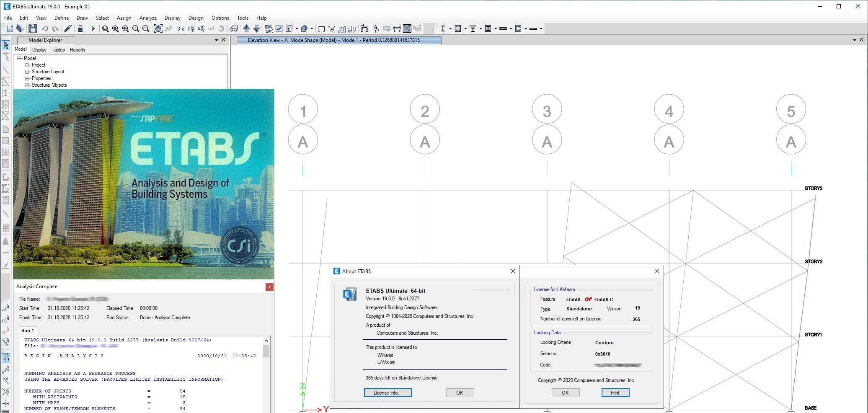Refresh window with the pencil icon
The width and height of the screenshot is (868, 413).
click(68, 28)
